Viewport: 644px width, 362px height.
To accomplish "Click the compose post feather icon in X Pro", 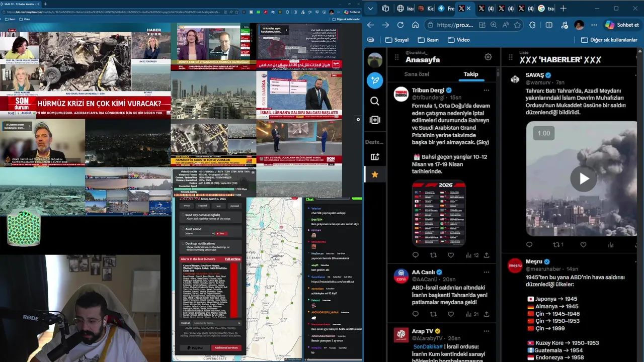I will 375,80.
